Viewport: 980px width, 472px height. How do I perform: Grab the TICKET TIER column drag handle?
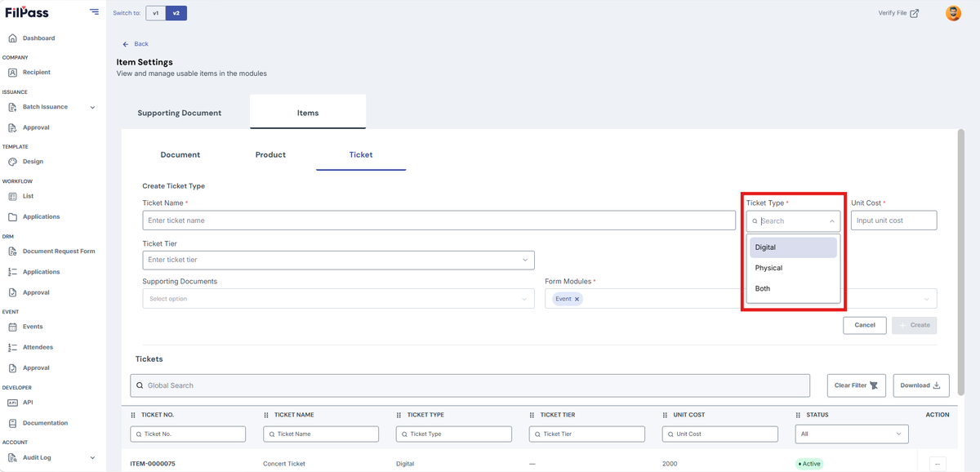pyautogui.click(x=532, y=415)
